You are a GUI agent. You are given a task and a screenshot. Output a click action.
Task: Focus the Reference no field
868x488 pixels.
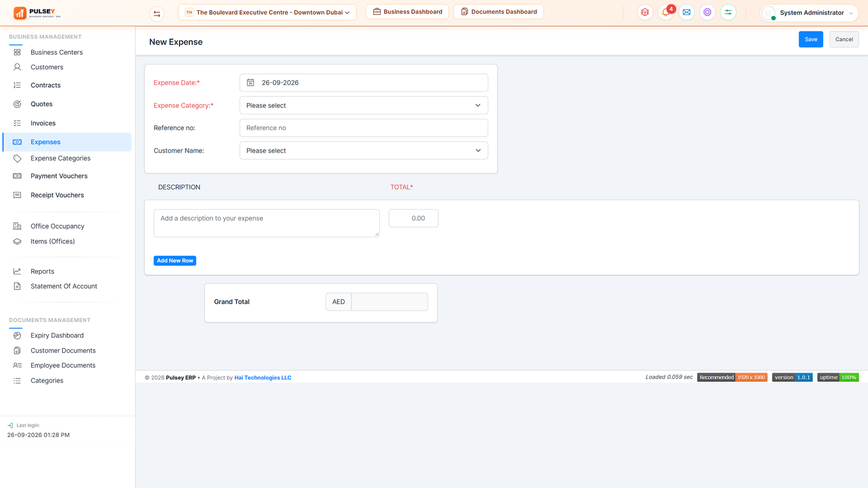tap(363, 128)
